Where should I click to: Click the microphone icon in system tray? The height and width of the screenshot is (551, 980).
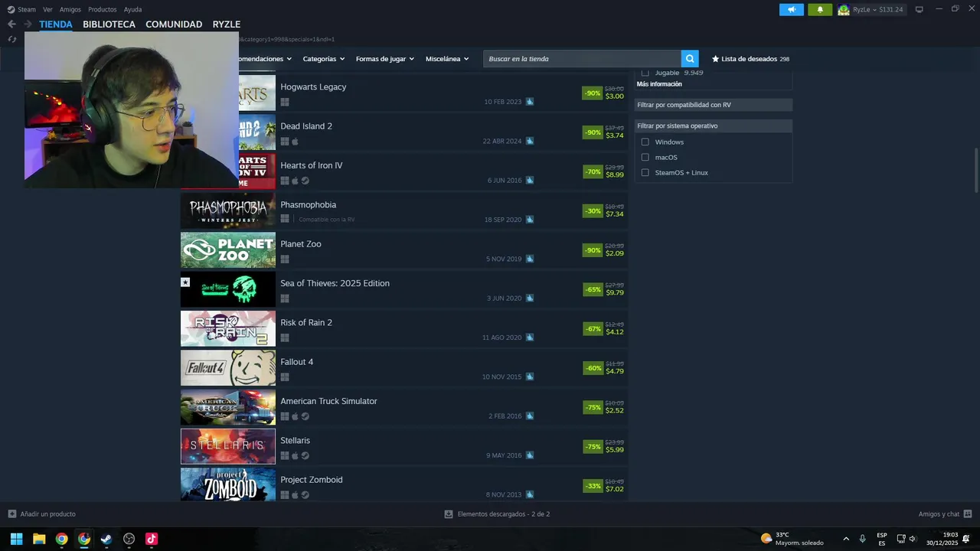[x=862, y=539]
